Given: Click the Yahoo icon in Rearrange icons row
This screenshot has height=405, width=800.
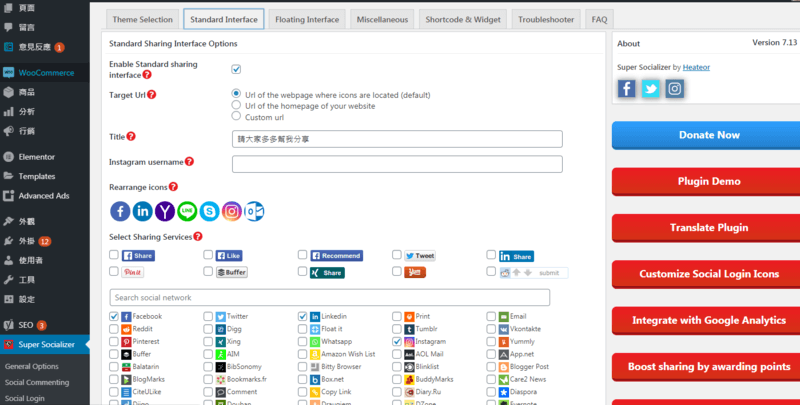Looking at the screenshot, I should click(x=165, y=211).
